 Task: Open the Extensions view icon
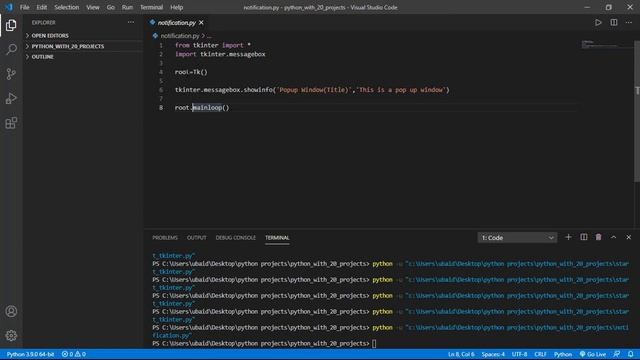11,123
